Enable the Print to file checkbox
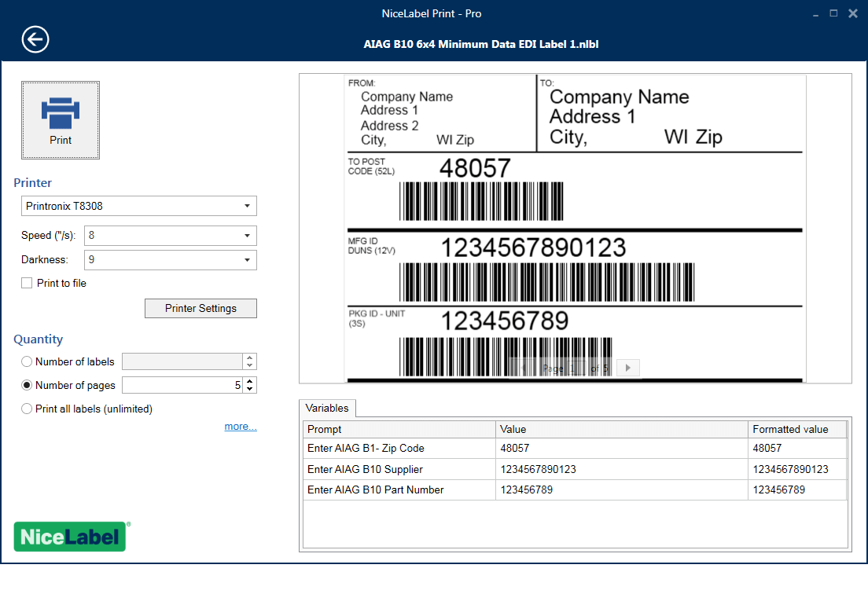 [26, 283]
